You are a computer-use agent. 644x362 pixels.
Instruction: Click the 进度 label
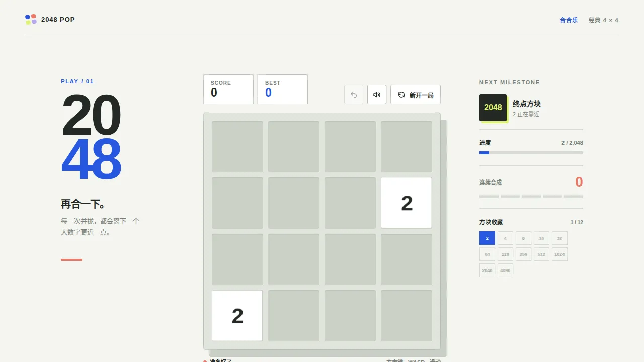485,143
